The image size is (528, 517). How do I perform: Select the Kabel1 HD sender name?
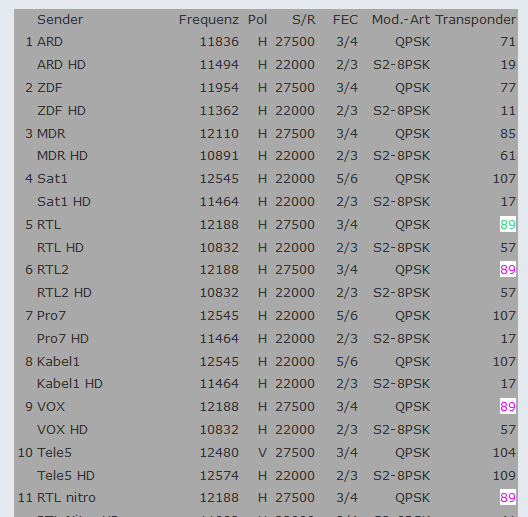pos(70,384)
